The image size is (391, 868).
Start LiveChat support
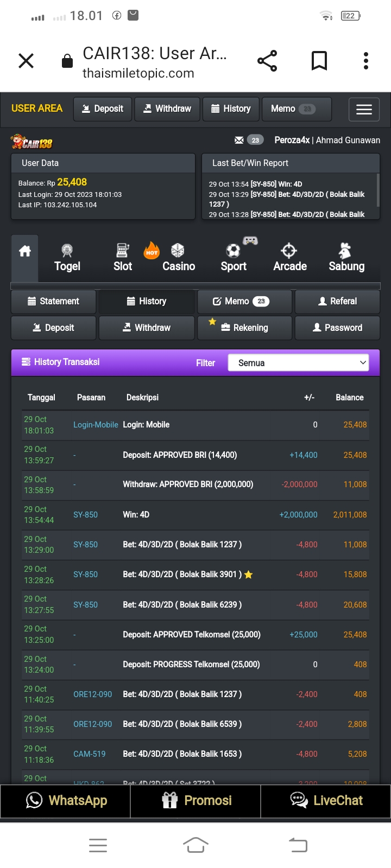click(x=326, y=801)
